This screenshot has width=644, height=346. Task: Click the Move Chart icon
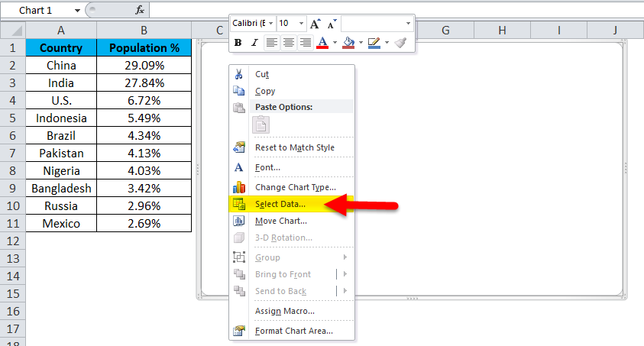click(x=238, y=221)
